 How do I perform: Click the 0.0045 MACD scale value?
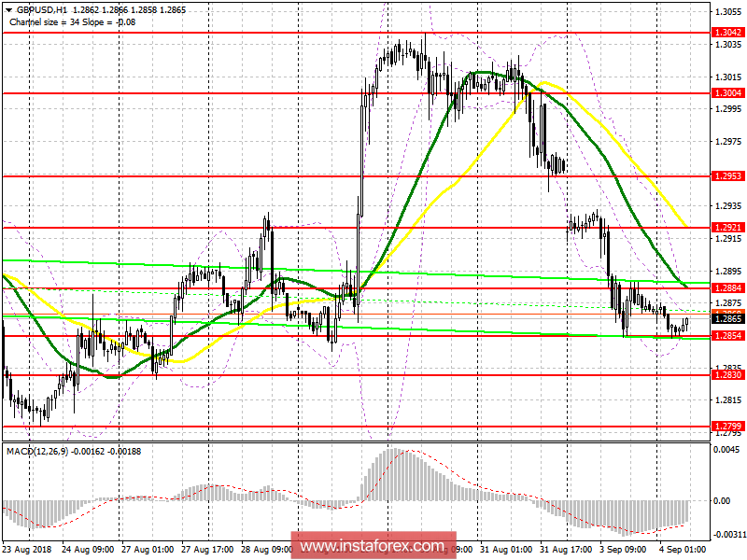pos(726,450)
